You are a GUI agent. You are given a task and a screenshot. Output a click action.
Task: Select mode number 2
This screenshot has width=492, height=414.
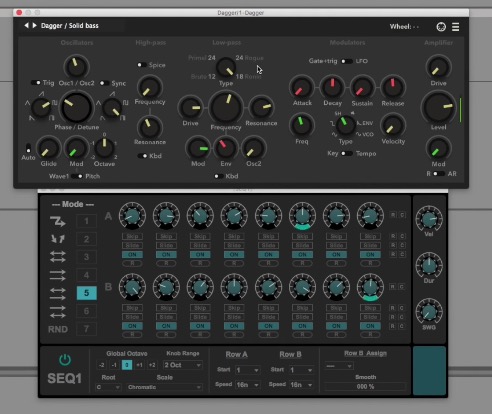[86, 239]
